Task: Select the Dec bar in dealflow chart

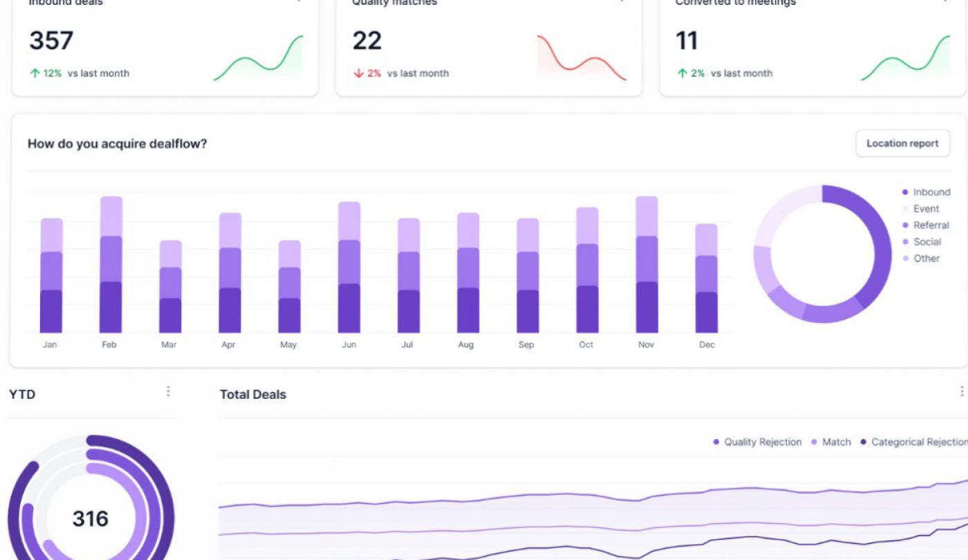Action: (x=707, y=279)
